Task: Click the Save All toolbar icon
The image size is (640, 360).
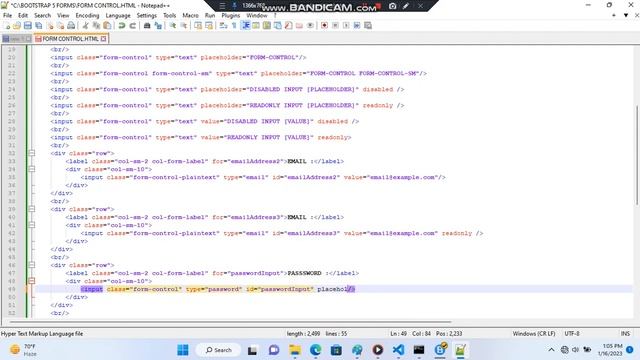Action: pos(39,25)
